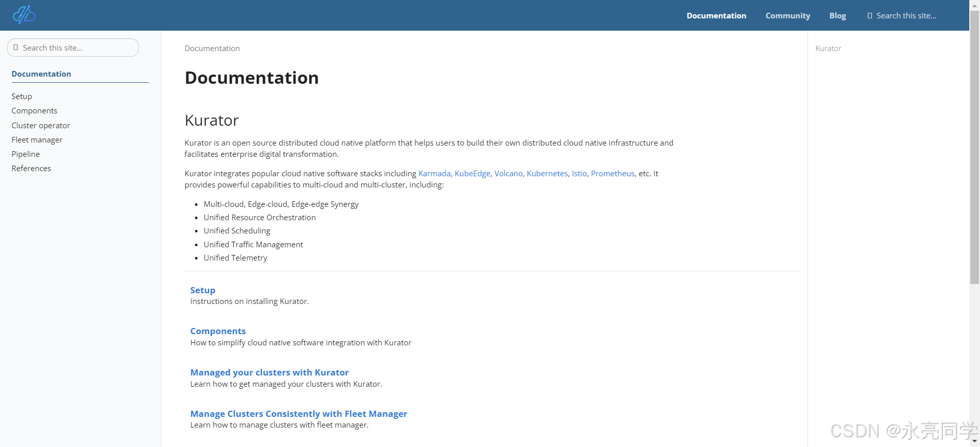The image size is (980, 447).
Task: Follow the Karmada link
Action: pyautogui.click(x=434, y=174)
